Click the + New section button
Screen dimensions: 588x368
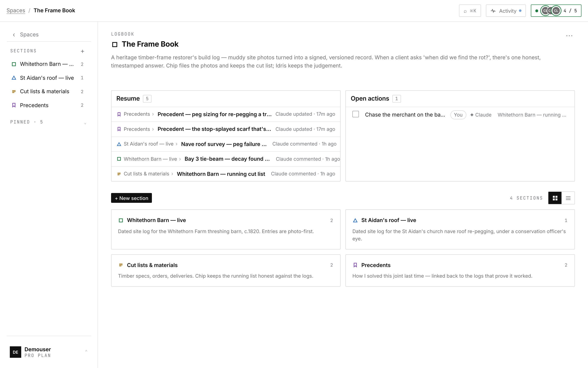point(131,198)
